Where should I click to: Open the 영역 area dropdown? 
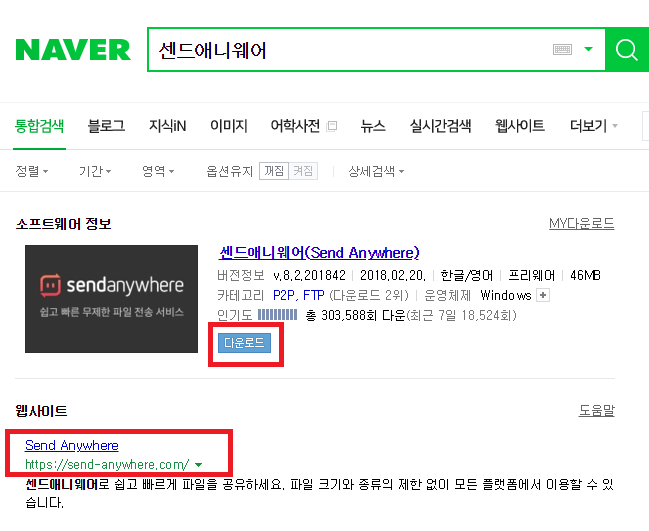(x=158, y=171)
